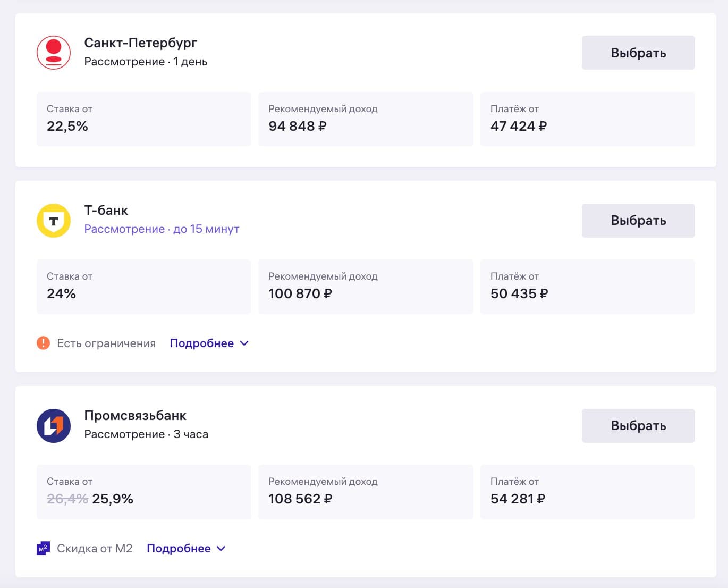Click the 24% rate value
Viewport: 728px width, 588px height.
(x=61, y=294)
